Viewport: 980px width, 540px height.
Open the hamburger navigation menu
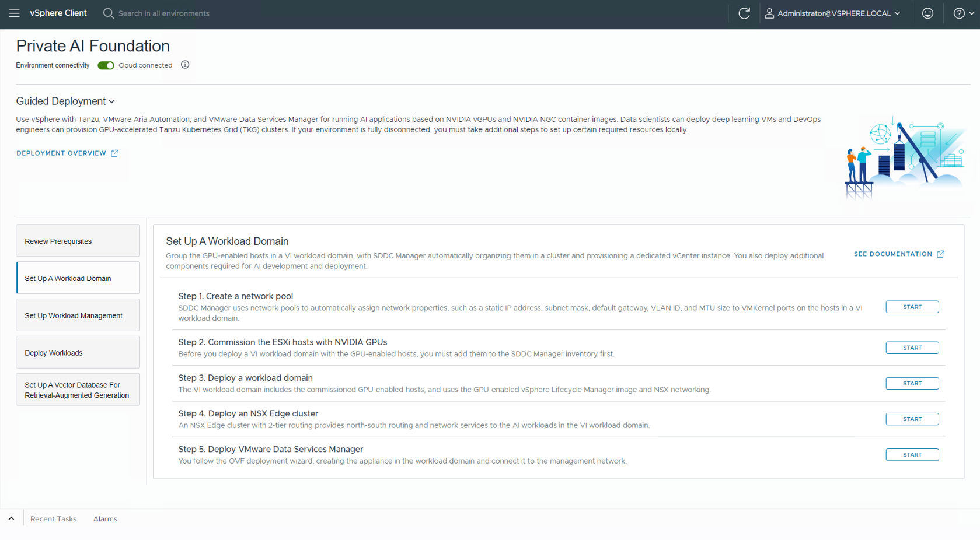[15, 13]
